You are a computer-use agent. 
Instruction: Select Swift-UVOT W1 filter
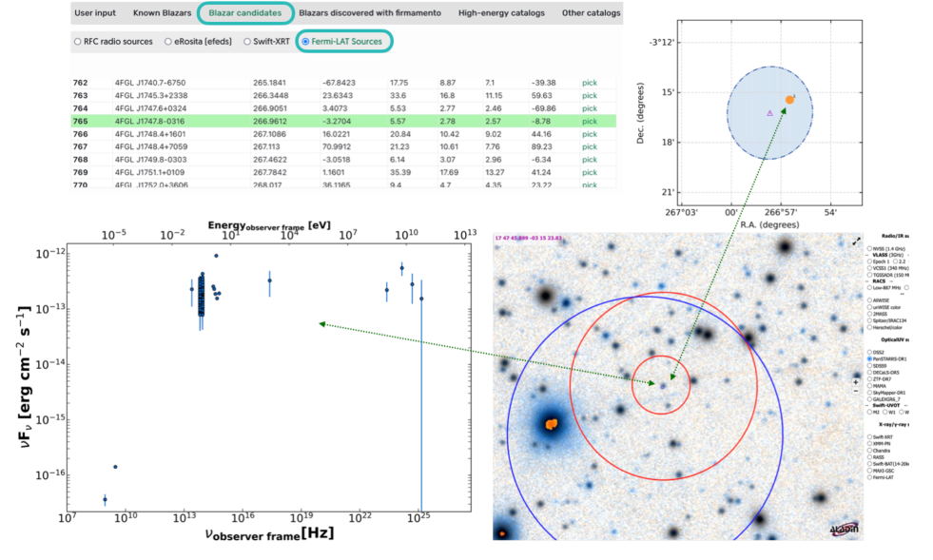coord(884,412)
